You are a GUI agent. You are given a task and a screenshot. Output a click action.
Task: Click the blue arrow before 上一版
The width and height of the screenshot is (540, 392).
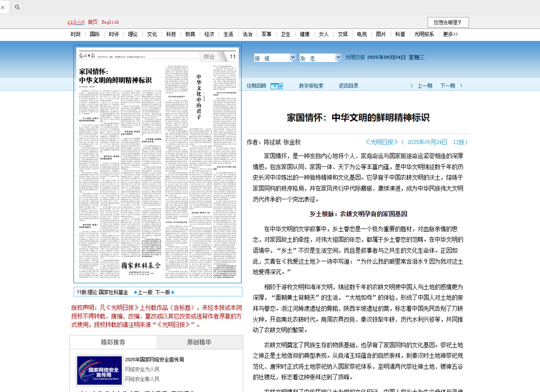click(135, 292)
